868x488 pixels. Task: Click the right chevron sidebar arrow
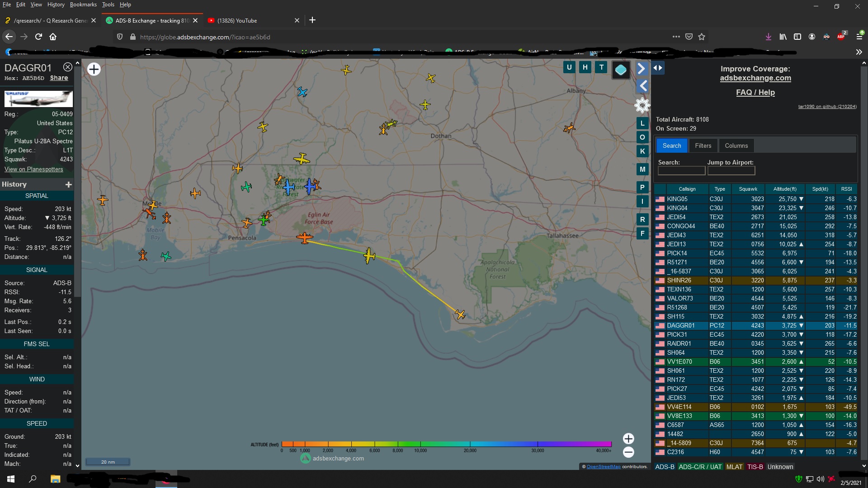tap(642, 69)
